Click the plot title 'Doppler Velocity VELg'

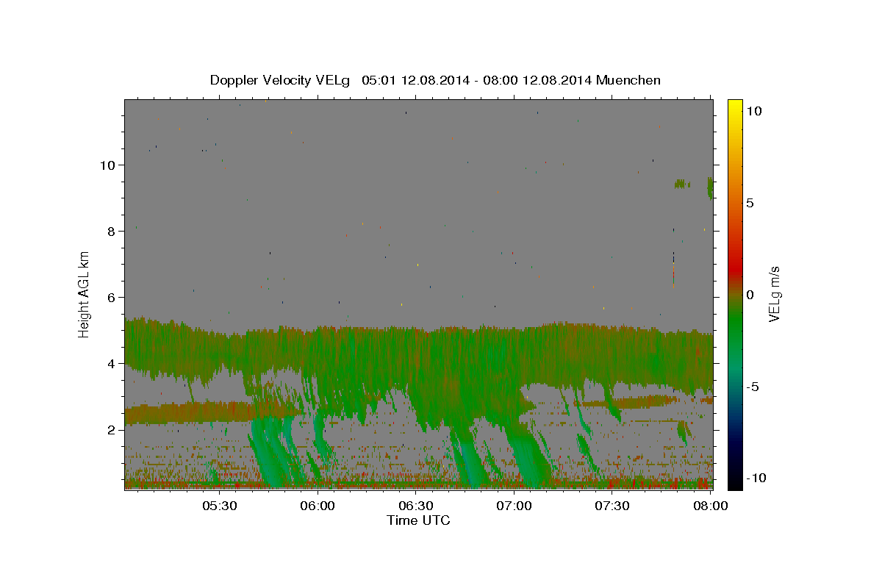(281, 80)
